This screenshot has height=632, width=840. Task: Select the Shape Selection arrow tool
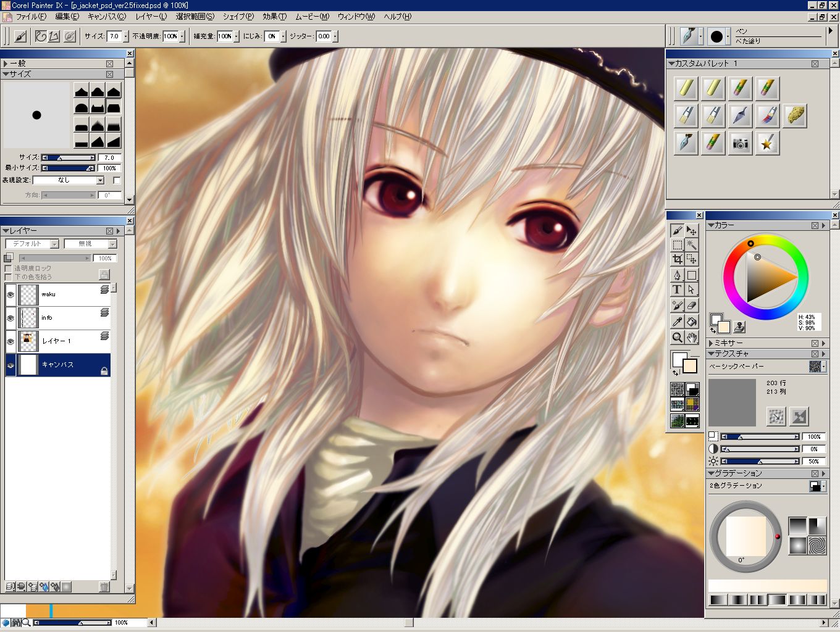coord(692,290)
